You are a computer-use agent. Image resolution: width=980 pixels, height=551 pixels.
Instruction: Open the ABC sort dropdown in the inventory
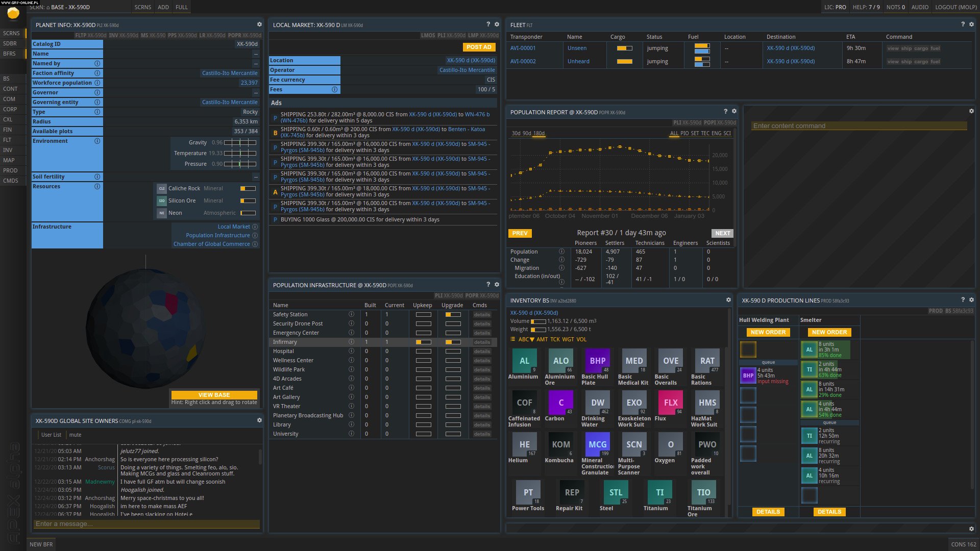coord(526,339)
